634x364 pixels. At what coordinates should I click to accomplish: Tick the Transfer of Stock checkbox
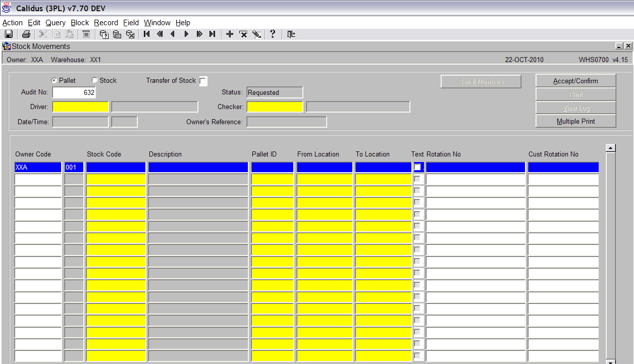click(x=203, y=81)
